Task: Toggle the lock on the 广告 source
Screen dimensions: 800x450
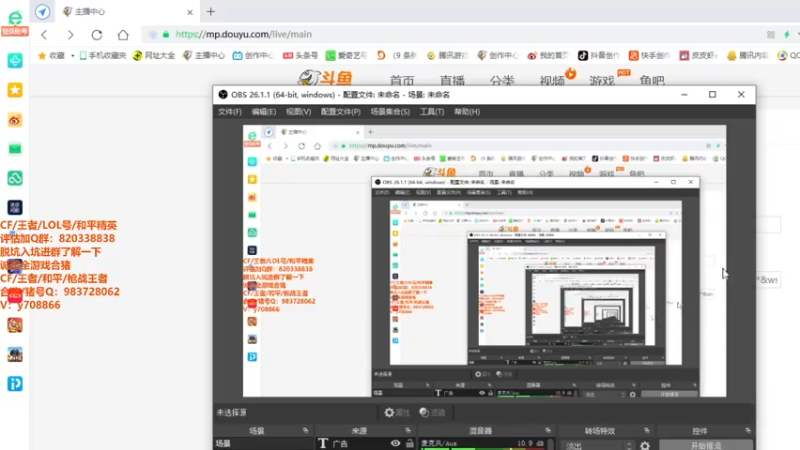Action: (410, 443)
